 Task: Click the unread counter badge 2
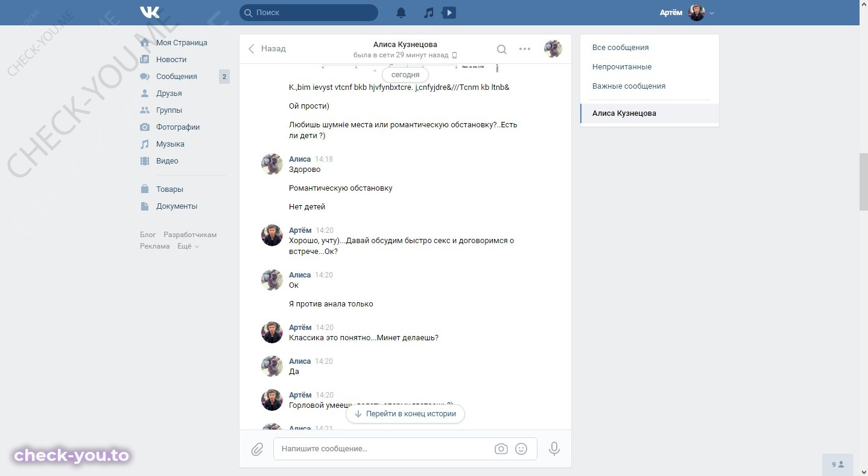tap(224, 77)
